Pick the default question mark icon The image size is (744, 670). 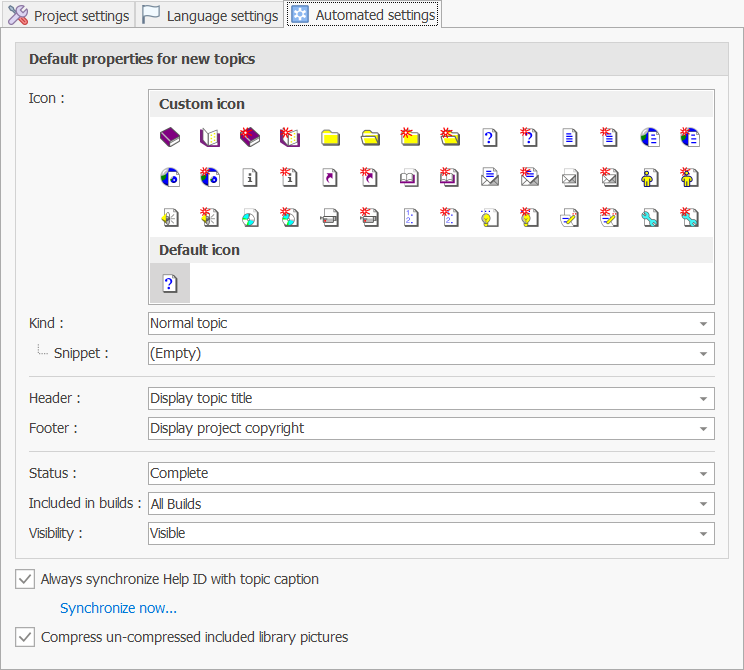pyautogui.click(x=170, y=283)
